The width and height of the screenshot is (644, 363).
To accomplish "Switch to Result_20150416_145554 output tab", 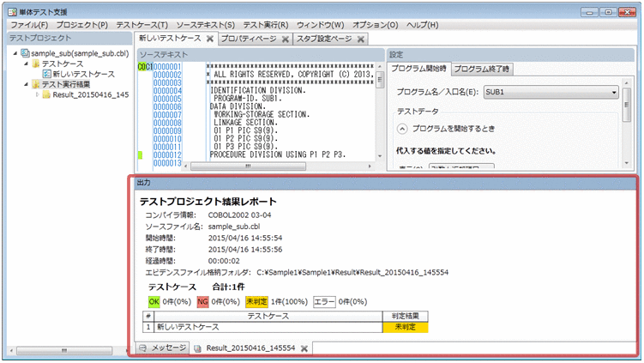I will [250, 348].
